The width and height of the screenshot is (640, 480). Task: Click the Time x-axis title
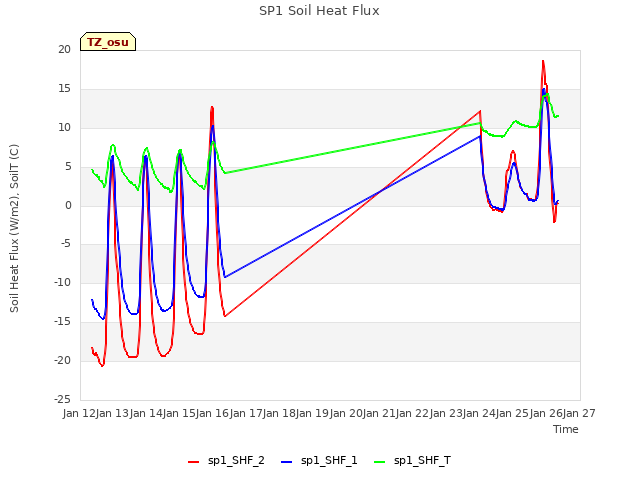pos(566,429)
